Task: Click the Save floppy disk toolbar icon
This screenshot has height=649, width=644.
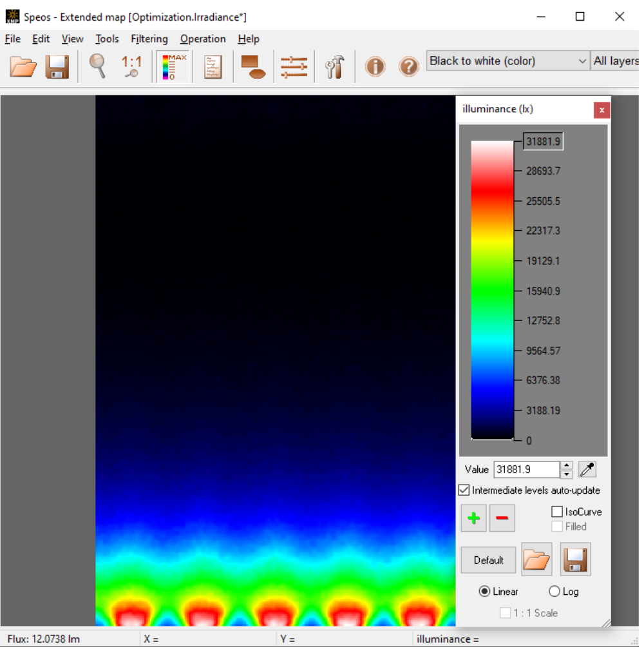Action: [x=57, y=66]
